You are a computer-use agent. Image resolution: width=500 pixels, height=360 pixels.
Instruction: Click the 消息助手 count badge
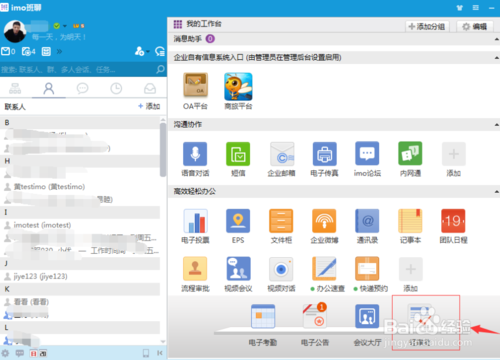pyautogui.click(x=210, y=39)
